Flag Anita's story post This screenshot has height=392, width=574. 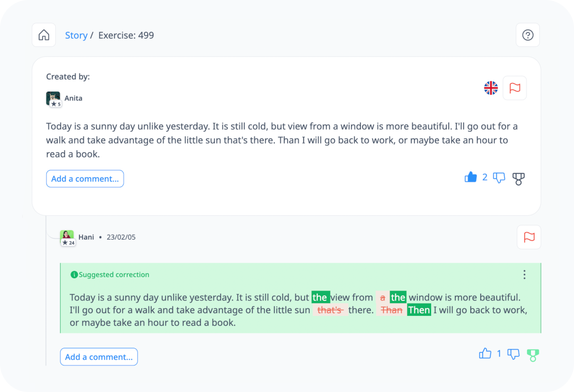[514, 88]
